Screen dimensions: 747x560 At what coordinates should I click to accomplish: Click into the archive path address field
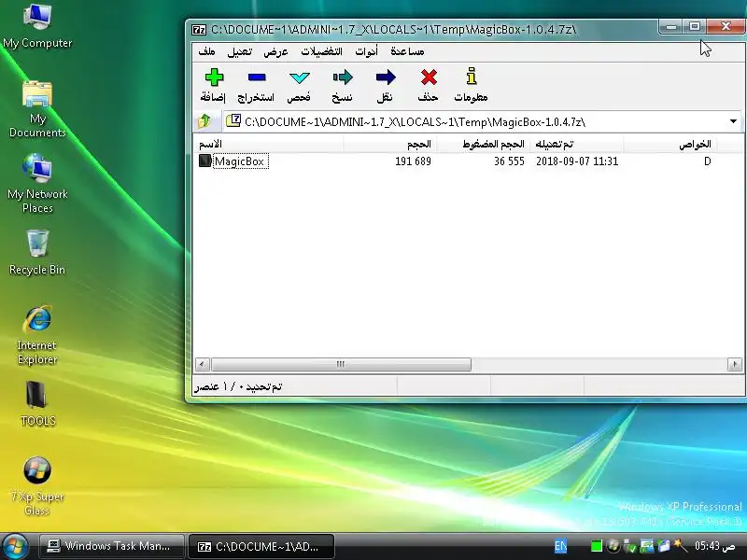(474, 121)
